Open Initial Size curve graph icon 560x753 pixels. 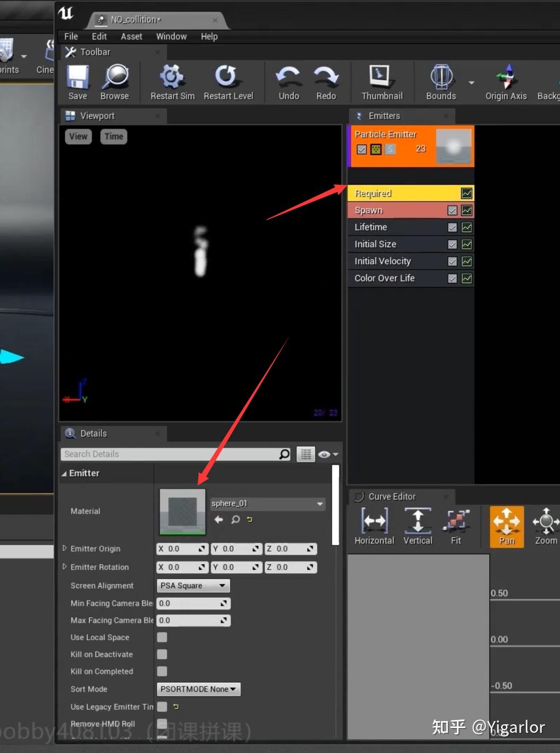point(466,245)
